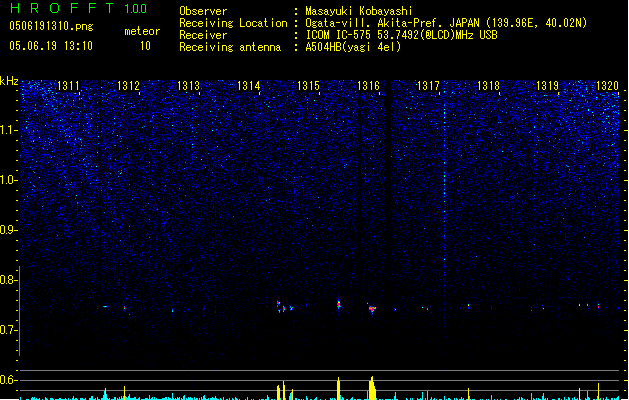Click the yellow intensity bar below 1315
Viewport: 629px width, 400px height.
click(339, 388)
